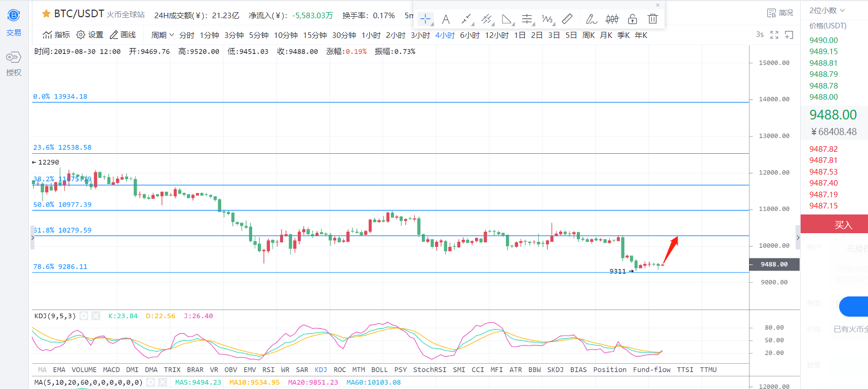Click the 61.8% 10279.59 Fibonacci level label
Screen dimensions: 868x389
(x=62, y=230)
